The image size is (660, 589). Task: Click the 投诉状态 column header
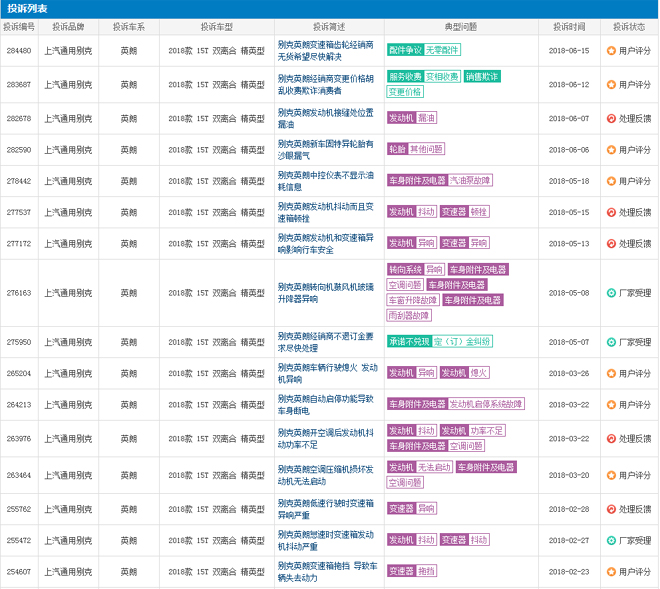629,27
